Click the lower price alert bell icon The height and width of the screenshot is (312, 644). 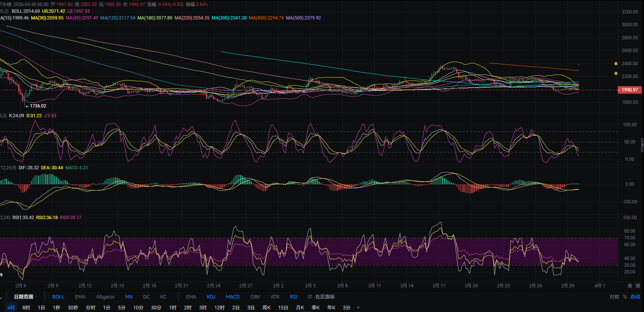coord(616,73)
